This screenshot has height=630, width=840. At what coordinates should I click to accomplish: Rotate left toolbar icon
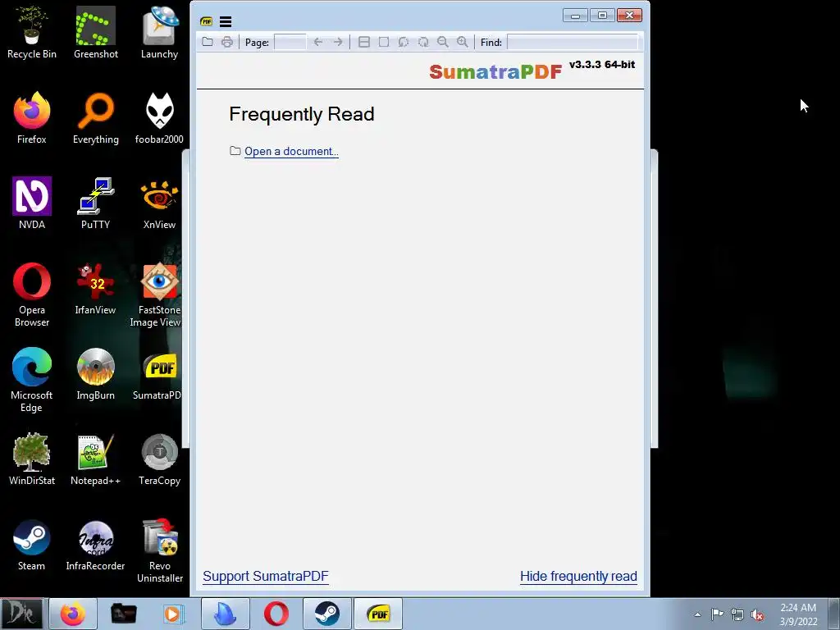coord(404,42)
